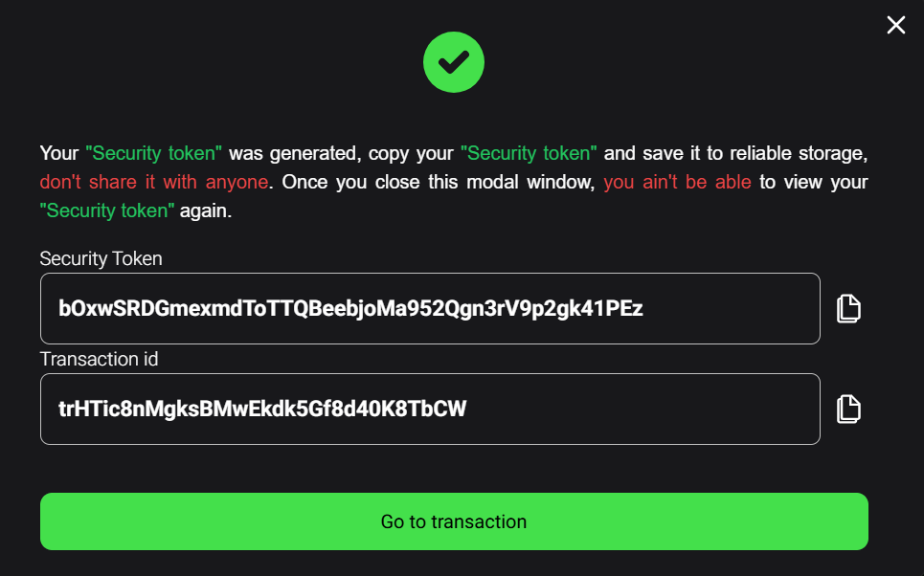Select the transaction value starting with trHTic8n
The width and height of the screenshot is (924, 576).
click(262, 410)
